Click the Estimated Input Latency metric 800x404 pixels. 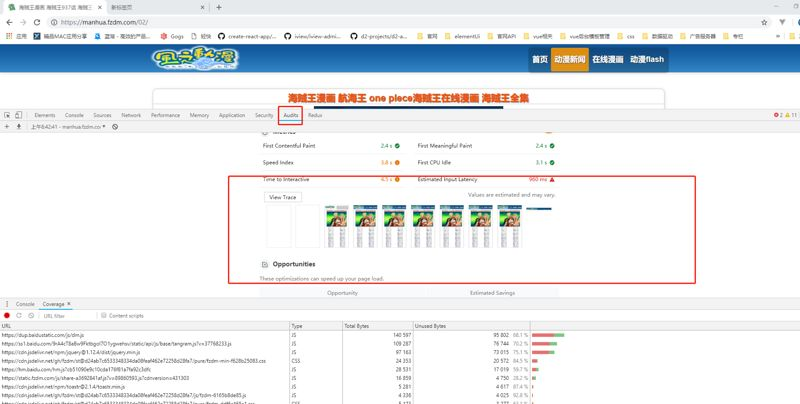(486, 180)
